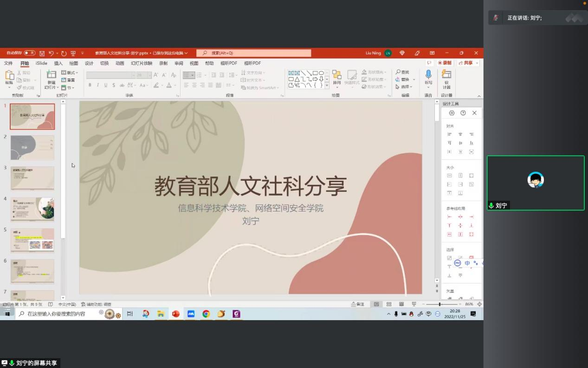Expand the Layout (版式) dropdown
588x368 pixels.
[70, 73]
